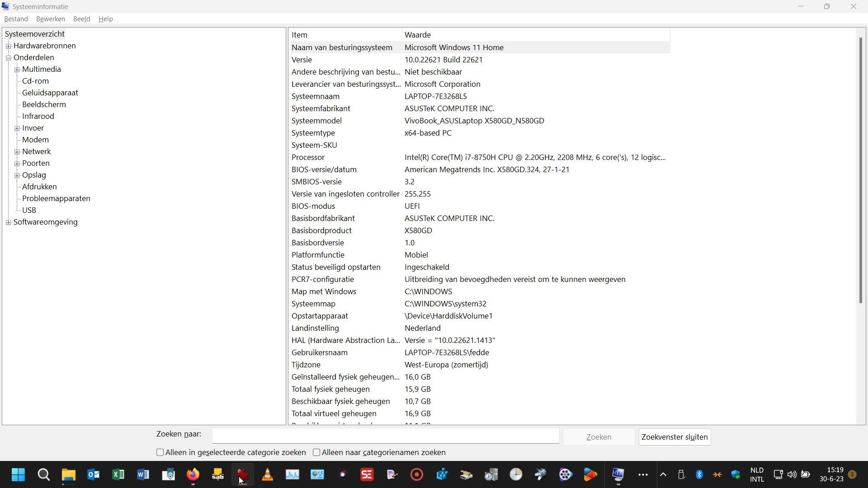Open the Beeld menu

click(x=82, y=19)
